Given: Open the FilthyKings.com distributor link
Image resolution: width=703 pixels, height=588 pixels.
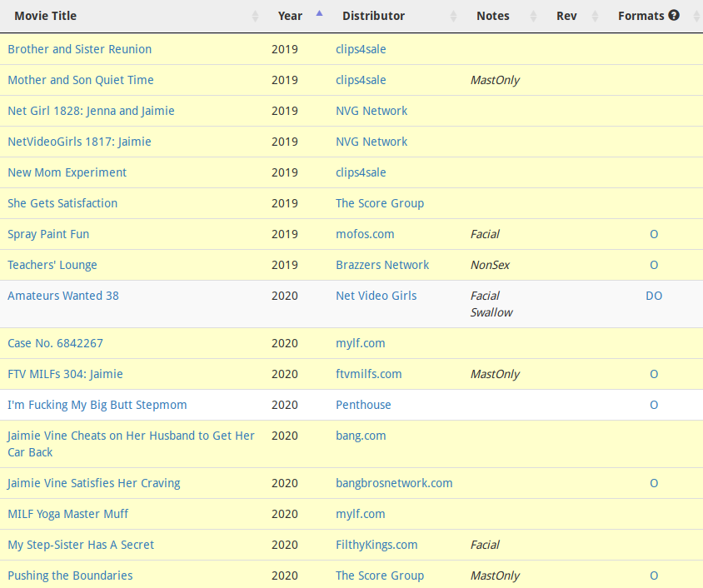Looking at the screenshot, I should point(376,545).
